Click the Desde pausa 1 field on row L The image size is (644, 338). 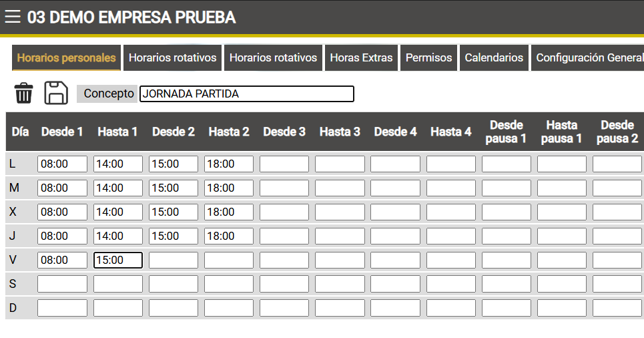pos(507,164)
